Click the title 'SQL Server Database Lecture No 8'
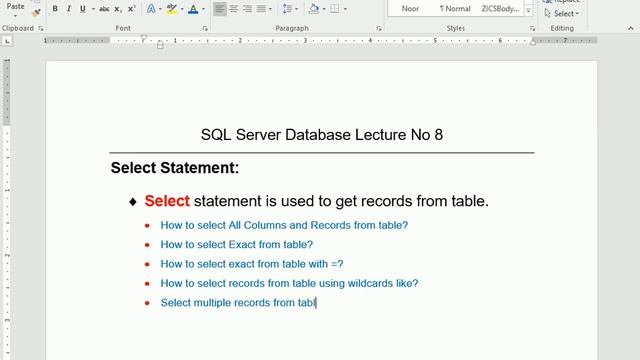 pyautogui.click(x=322, y=135)
